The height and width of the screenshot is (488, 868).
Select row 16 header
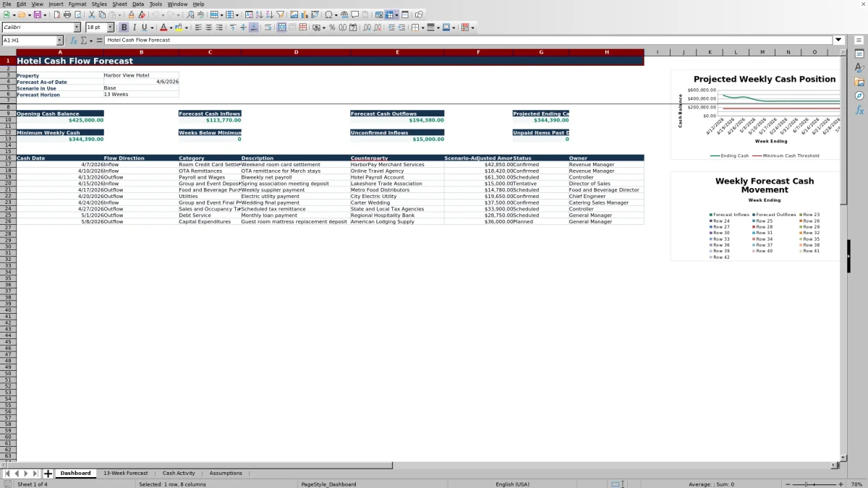tap(8, 158)
